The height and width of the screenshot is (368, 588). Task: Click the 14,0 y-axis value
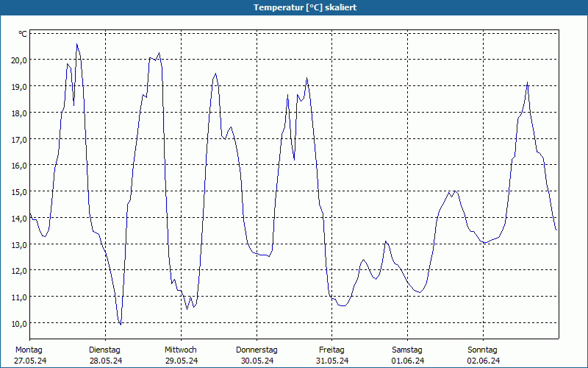coord(19,218)
